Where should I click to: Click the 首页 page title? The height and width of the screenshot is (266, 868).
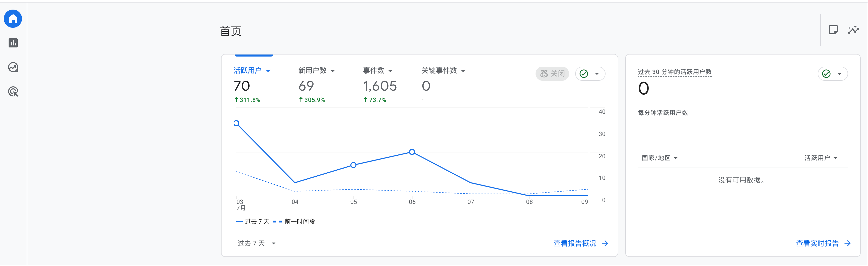point(231,31)
